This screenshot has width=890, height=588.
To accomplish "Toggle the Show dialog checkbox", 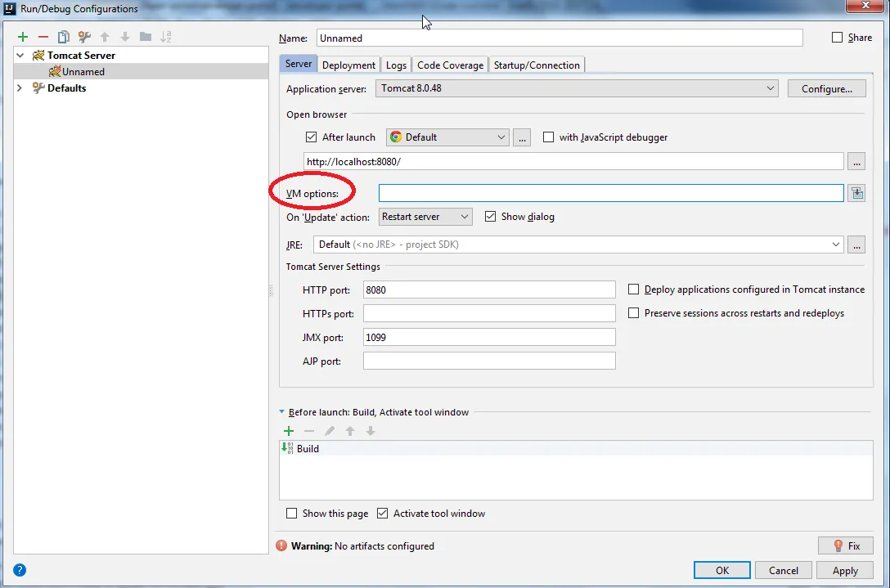I will 491,216.
